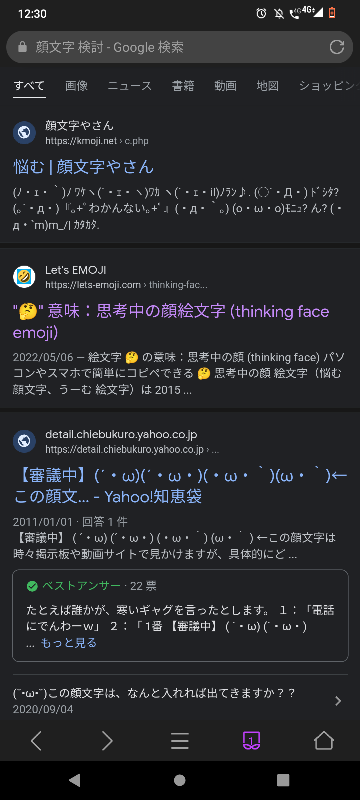This screenshot has height=800, width=360.
Task: Open the thinking face emoji result link
Action: 171,322
